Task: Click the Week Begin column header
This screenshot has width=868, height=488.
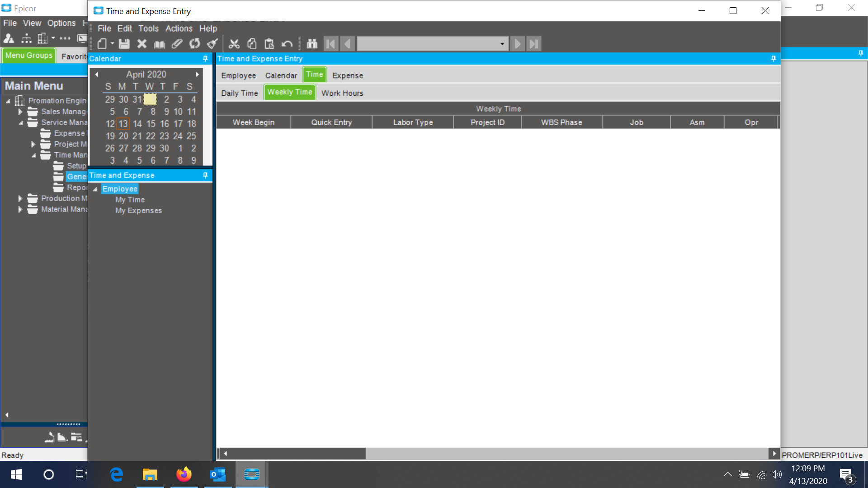Action: [x=254, y=122]
